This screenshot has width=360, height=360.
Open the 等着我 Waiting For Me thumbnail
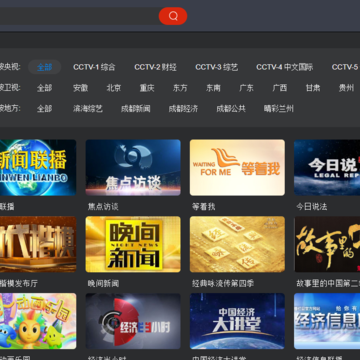point(237,167)
